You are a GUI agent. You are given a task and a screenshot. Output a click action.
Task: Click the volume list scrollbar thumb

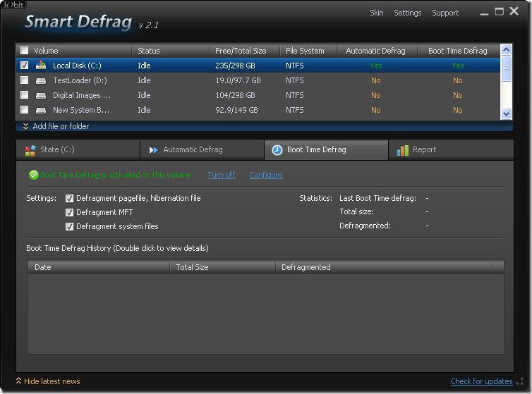[506, 68]
